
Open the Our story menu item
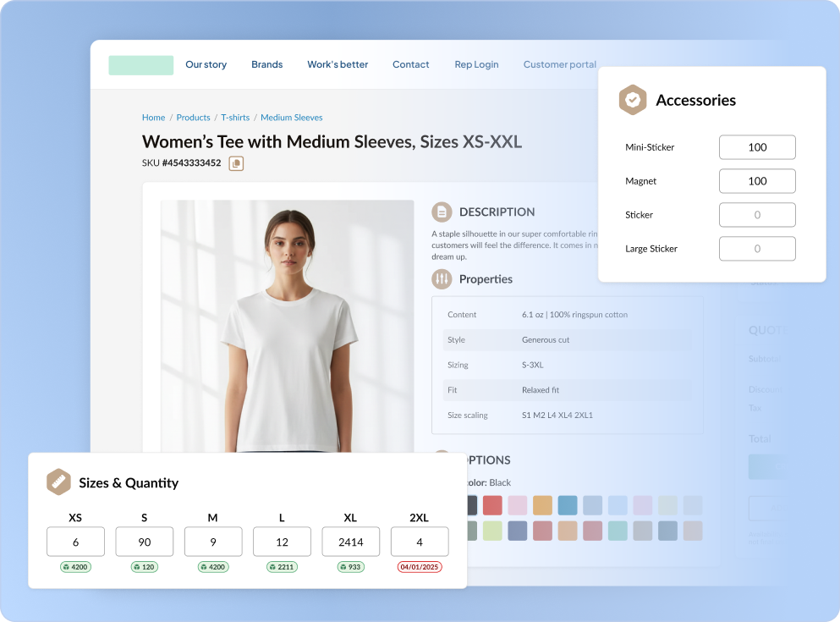pos(206,64)
